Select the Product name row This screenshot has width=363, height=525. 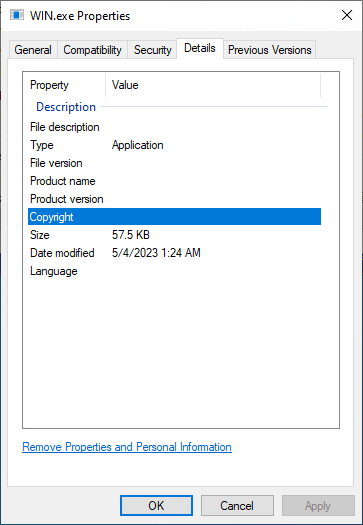coord(174,181)
